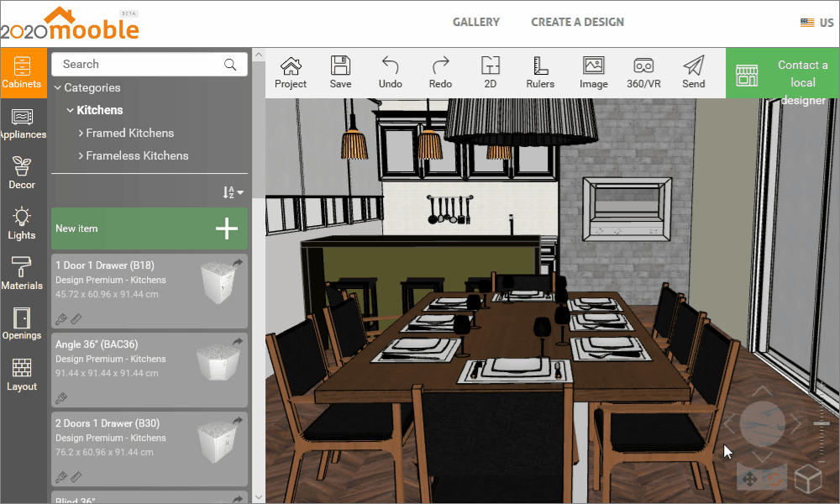Open the Appliances category
Screen dimensions: 840x504
[x=22, y=123]
